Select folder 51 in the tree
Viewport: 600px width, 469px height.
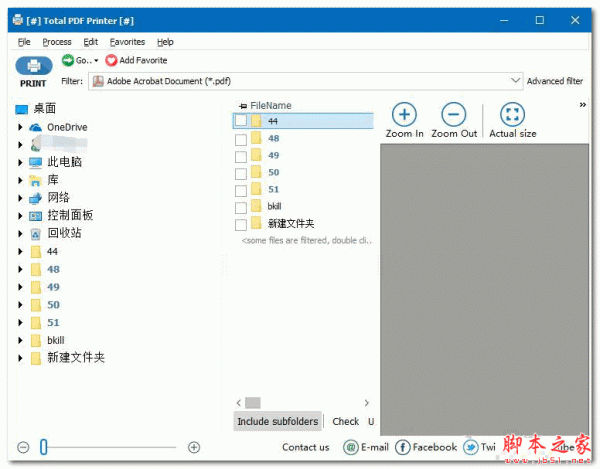(x=53, y=322)
